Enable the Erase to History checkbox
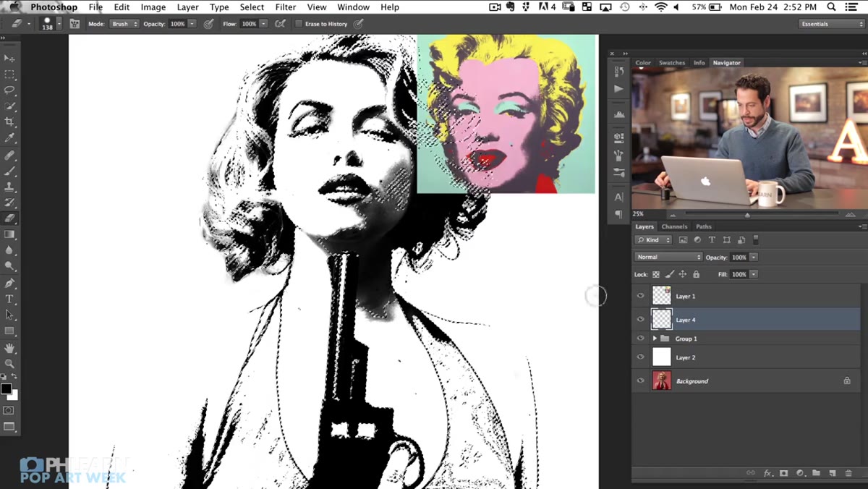Screen dimensions: 868x489 (299, 24)
